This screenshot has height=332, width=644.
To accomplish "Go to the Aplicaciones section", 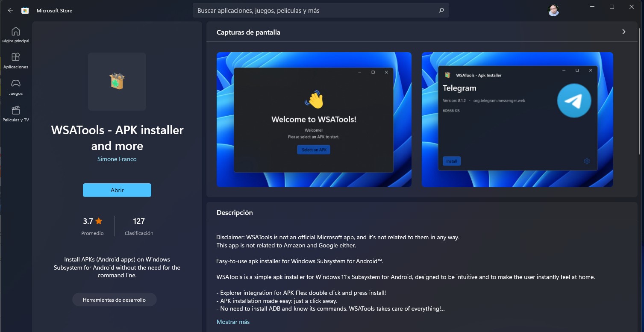I will click(16, 61).
